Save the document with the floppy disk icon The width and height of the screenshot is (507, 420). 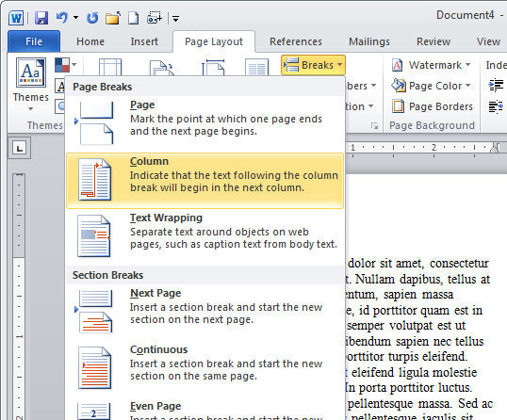pos(41,18)
